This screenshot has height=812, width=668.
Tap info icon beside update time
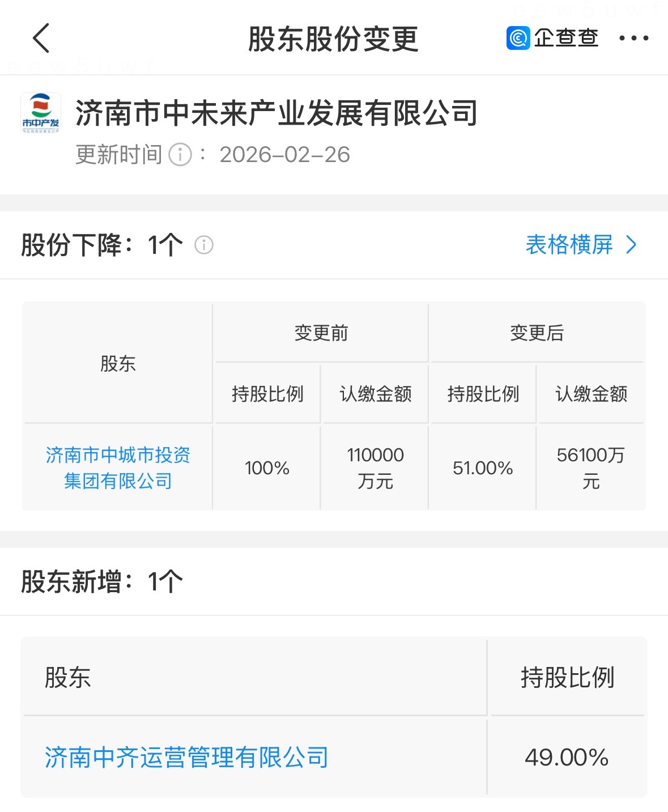point(180,155)
